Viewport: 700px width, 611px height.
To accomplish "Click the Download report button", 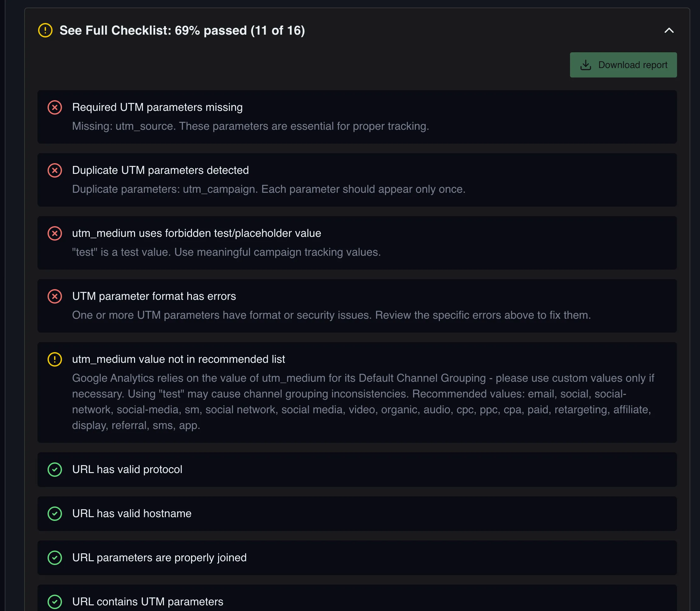I will 623,65.
